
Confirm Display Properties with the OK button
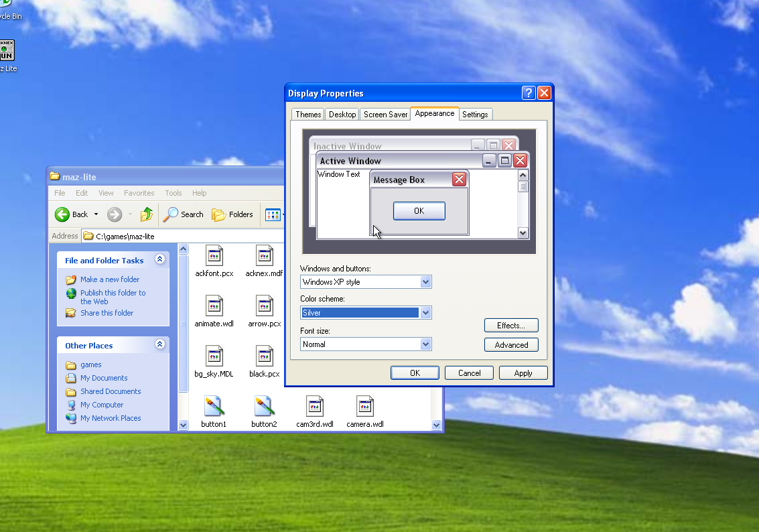click(x=415, y=373)
